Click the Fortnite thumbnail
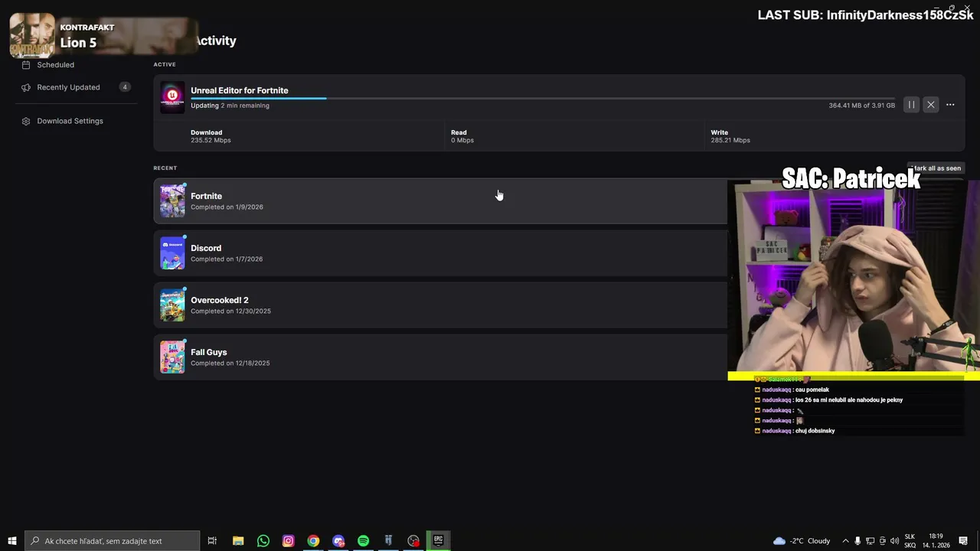This screenshot has height=551, width=980. pyautogui.click(x=172, y=201)
